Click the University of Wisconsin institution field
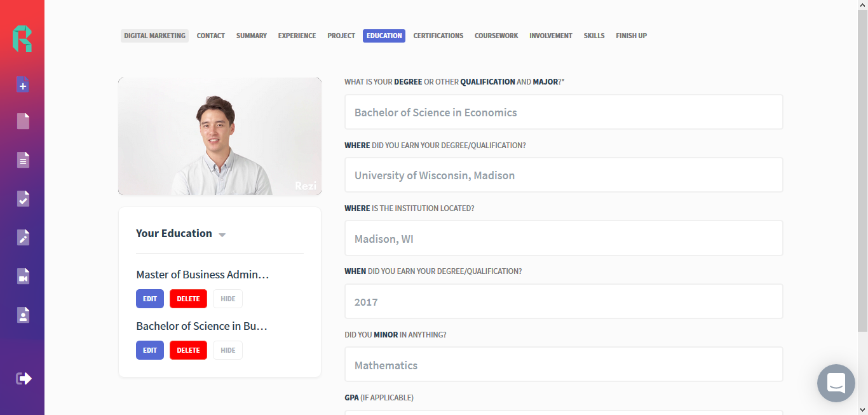Image resolution: width=868 pixels, height=415 pixels. [x=564, y=175]
